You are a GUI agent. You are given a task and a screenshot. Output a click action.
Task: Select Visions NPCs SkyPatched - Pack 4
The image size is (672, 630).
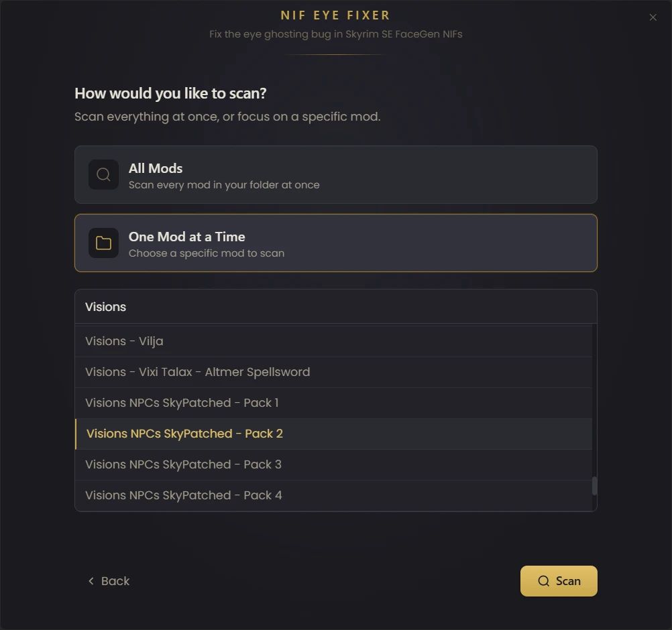point(183,495)
